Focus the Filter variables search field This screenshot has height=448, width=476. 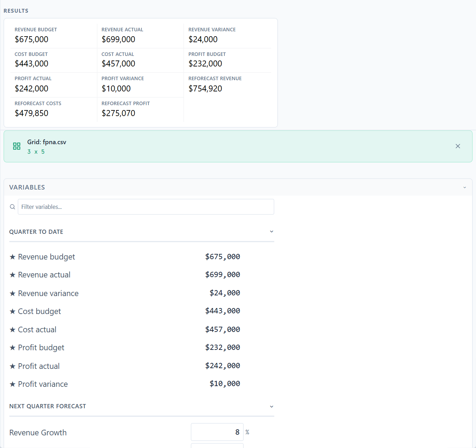click(146, 207)
